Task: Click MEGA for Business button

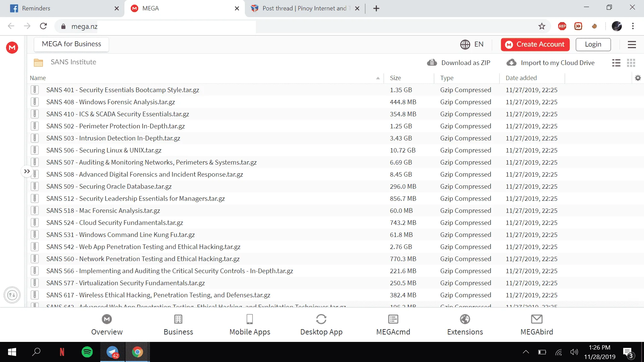Action: pyautogui.click(x=71, y=44)
